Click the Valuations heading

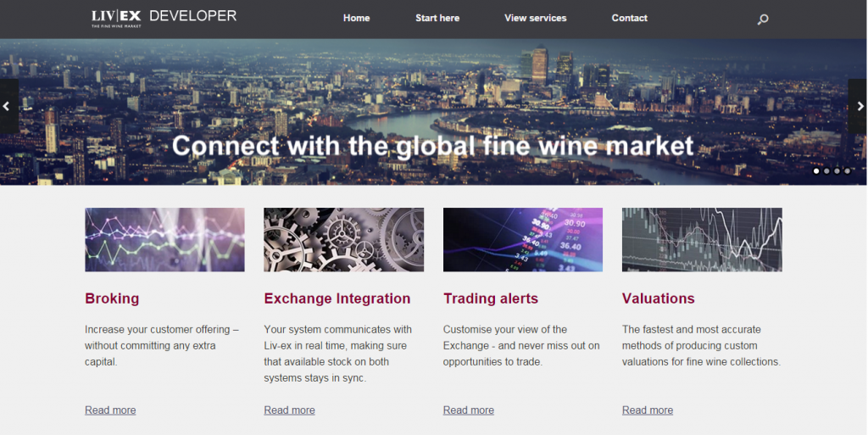[658, 298]
